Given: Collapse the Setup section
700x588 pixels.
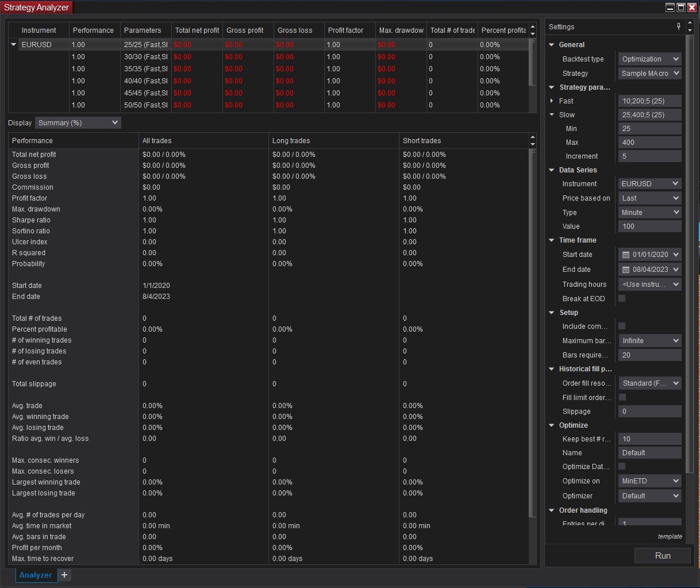Looking at the screenshot, I should tap(552, 313).
